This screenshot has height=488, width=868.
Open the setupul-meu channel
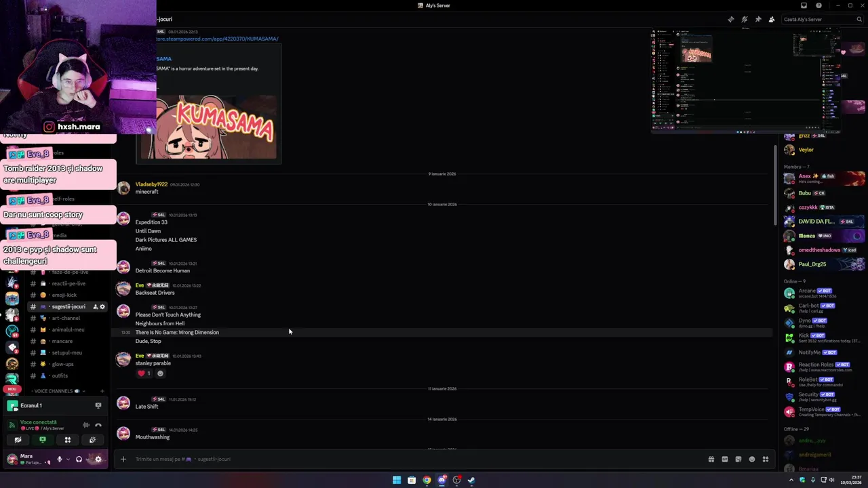(x=66, y=352)
